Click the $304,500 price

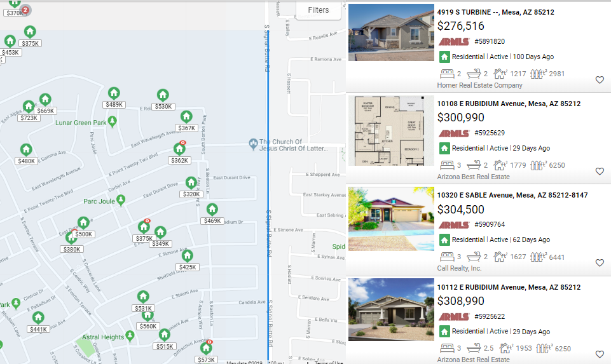(x=460, y=210)
